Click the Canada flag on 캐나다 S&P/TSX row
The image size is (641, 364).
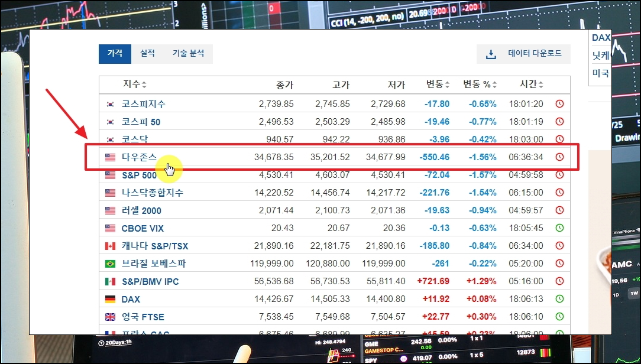(x=110, y=246)
